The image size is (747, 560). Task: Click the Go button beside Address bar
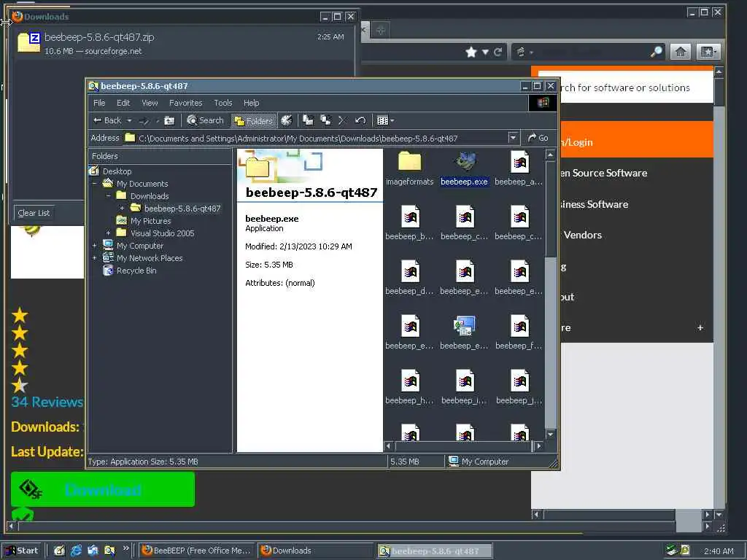pos(538,138)
